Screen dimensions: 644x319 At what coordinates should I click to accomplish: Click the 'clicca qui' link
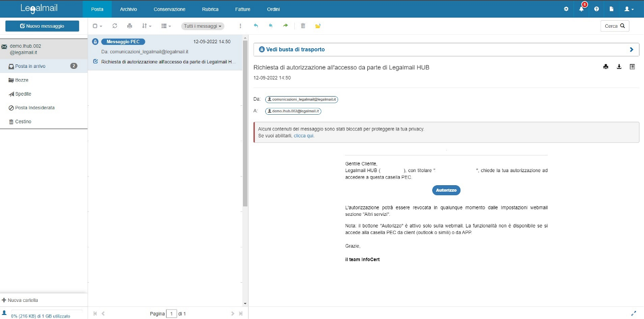304,136
